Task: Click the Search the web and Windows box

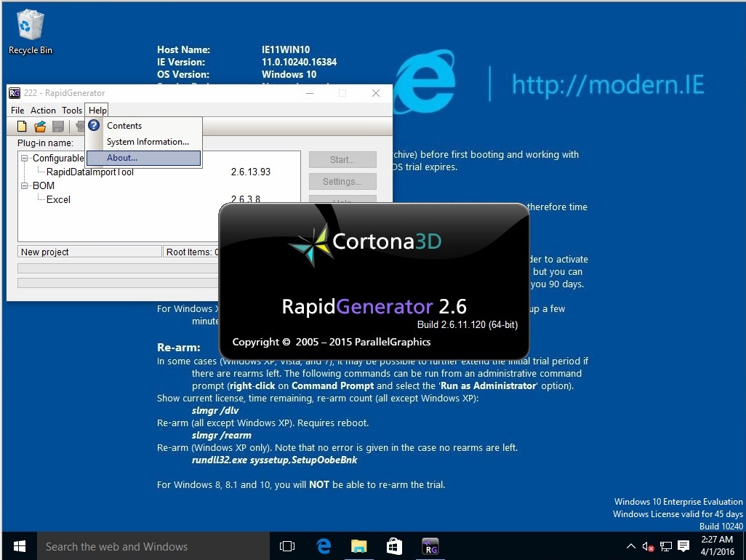Action: (153, 546)
